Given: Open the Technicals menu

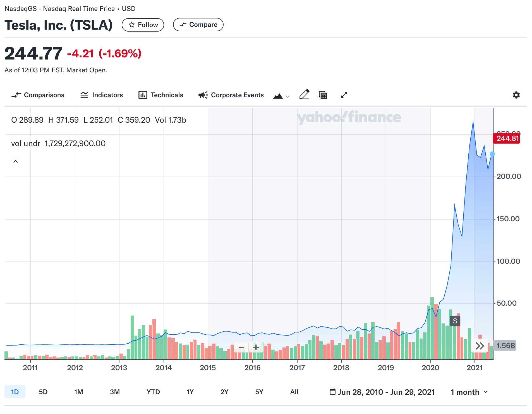Looking at the screenshot, I should [161, 95].
